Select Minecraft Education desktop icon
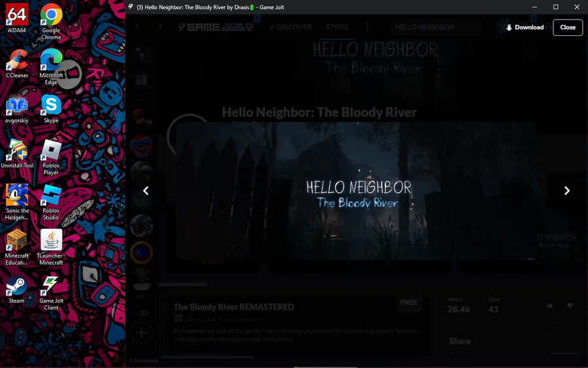Screen dimensions: 588x368 [17, 247]
